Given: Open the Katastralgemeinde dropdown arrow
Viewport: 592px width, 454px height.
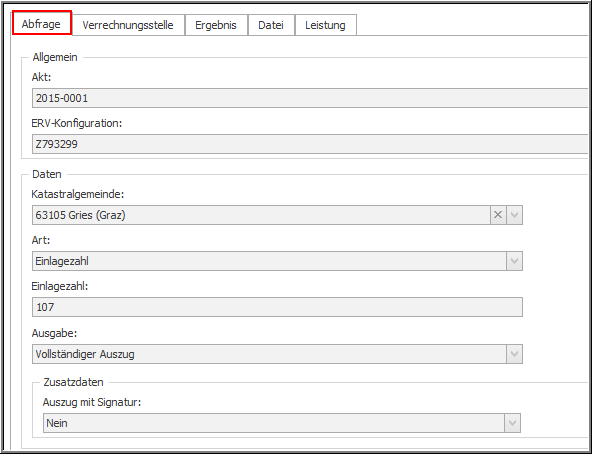Looking at the screenshot, I should tap(514, 215).
